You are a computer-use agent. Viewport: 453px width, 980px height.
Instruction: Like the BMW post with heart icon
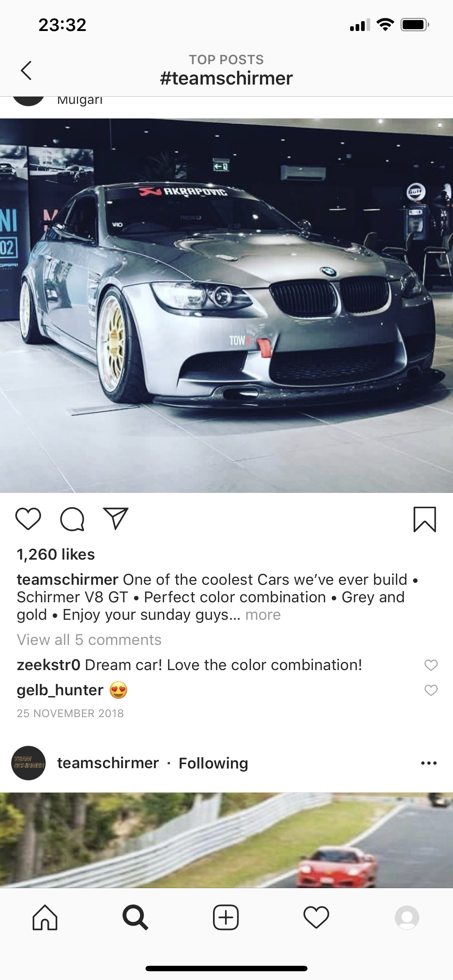coord(28,518)
